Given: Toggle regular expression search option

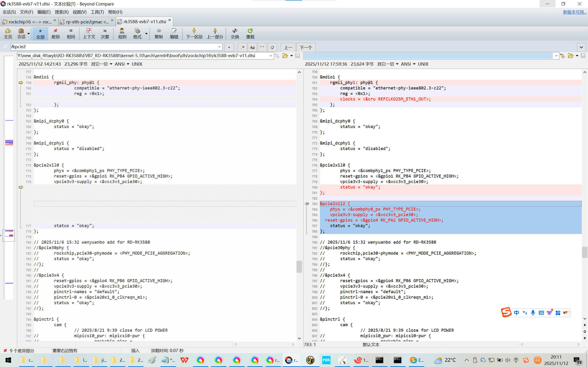Looking at the screenshot, I should [242, 47].
